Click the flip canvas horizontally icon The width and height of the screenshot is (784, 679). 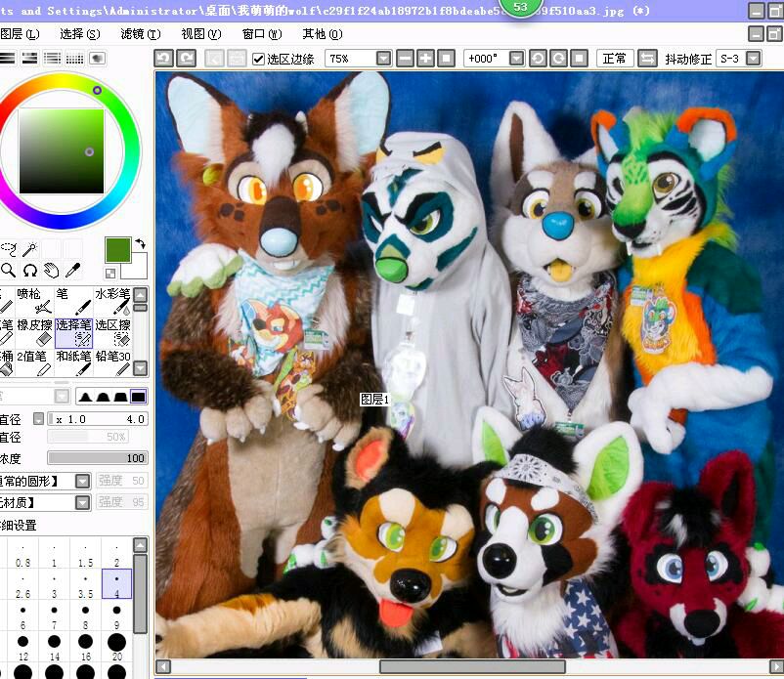coord(647,59)
